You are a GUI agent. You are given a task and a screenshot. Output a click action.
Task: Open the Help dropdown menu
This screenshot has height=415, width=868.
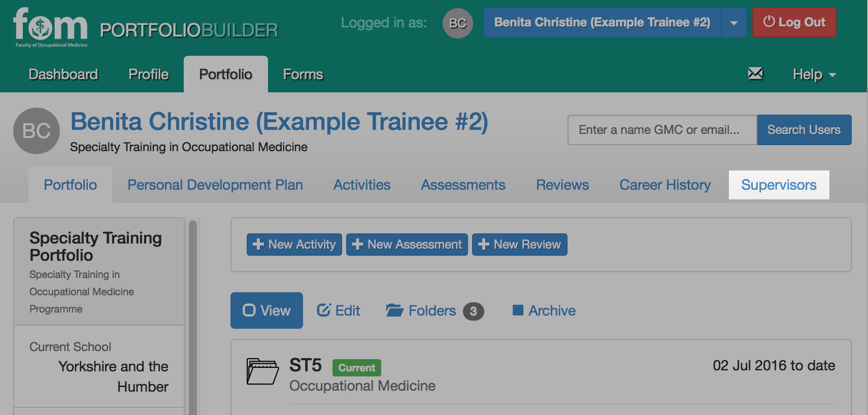tap(814, 75)
